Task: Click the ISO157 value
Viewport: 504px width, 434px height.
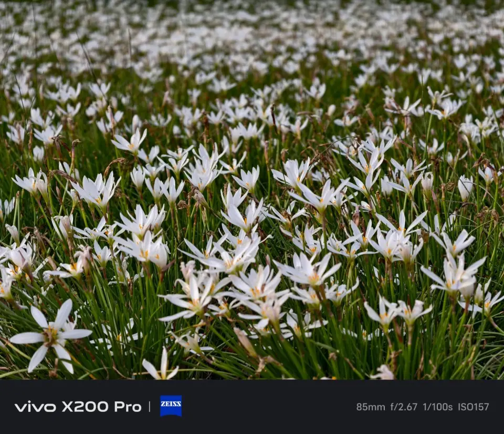Action: click(473, 407)
